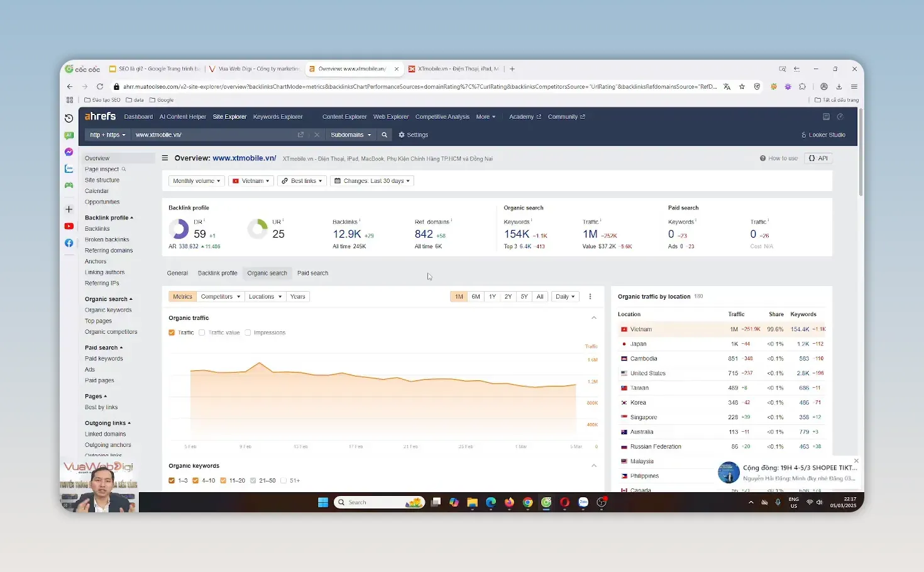Enable the 51+ organic keywords checkbox
The image size is (924, 572).
[283, 481]
